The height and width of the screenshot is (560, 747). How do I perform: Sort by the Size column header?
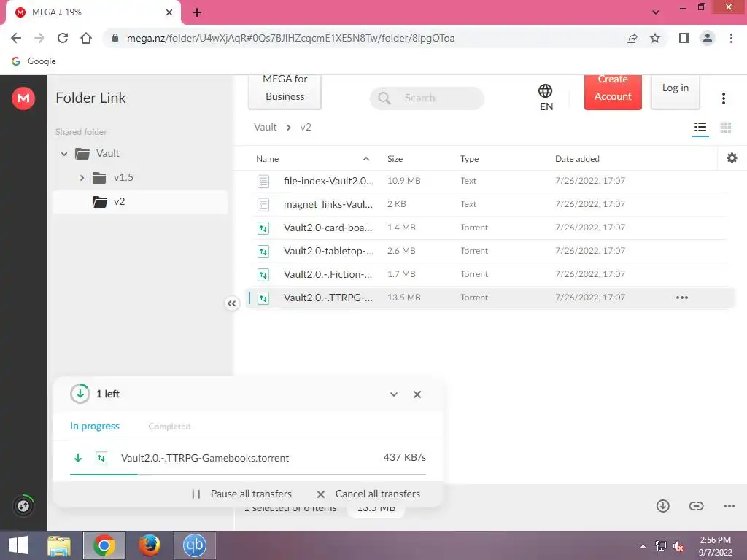coord(395,159)
